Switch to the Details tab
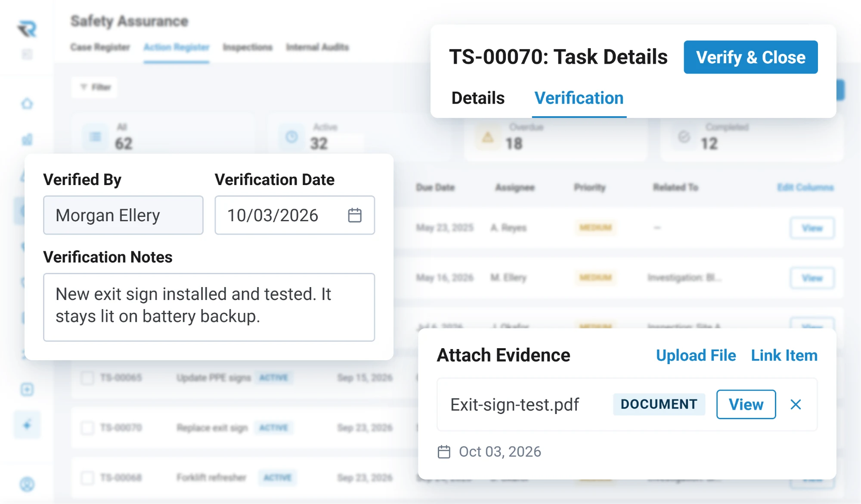This screenshot has height=504, width=861. point(478,98)
